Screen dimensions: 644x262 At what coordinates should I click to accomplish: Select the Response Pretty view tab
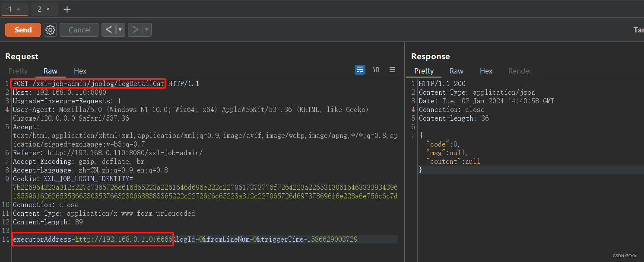[x=424, y=71]
